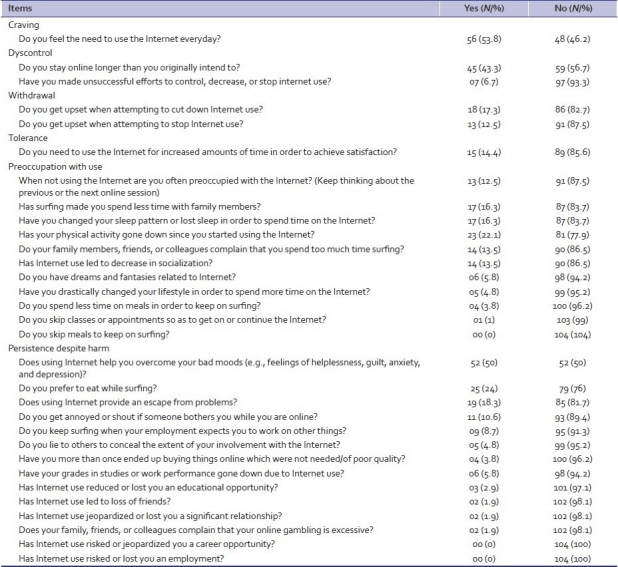Click the value '15 (14.4)'
618x567 pixels.
tap(484, 152)
